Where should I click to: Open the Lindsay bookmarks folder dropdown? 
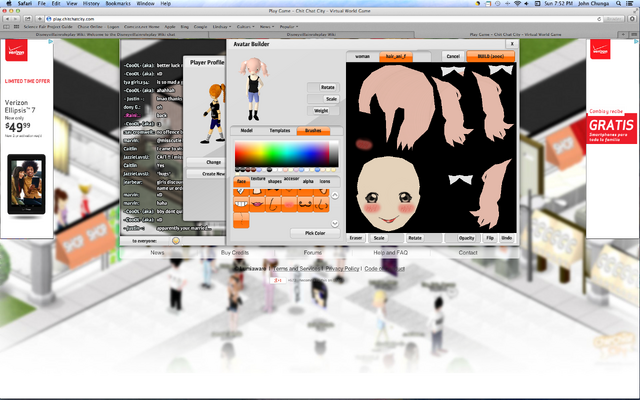coord(222,27)
